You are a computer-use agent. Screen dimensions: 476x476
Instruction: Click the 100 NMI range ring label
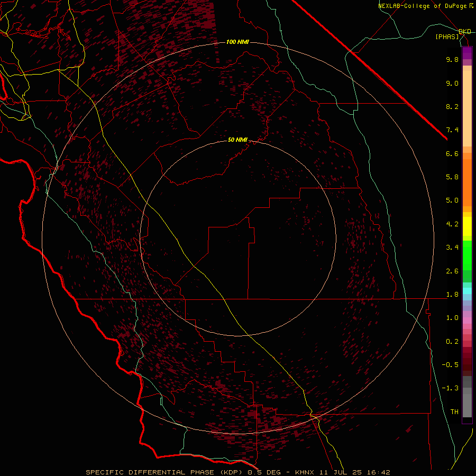(237, 42)
